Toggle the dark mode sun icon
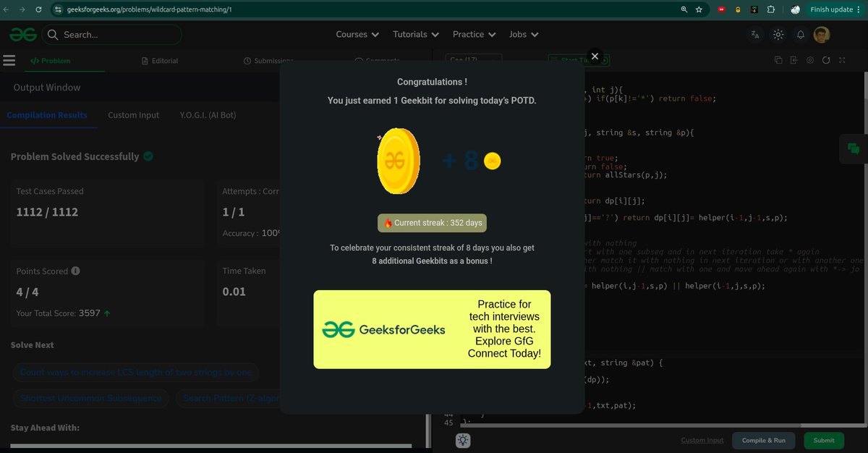The height and width of the screenshot is (453, 868). (x=778, y=34)
